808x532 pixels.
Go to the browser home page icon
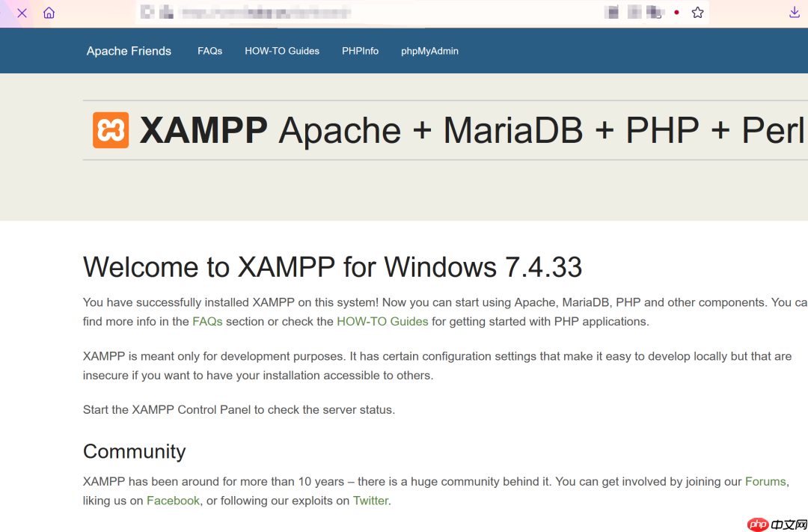tap(49, 13)
